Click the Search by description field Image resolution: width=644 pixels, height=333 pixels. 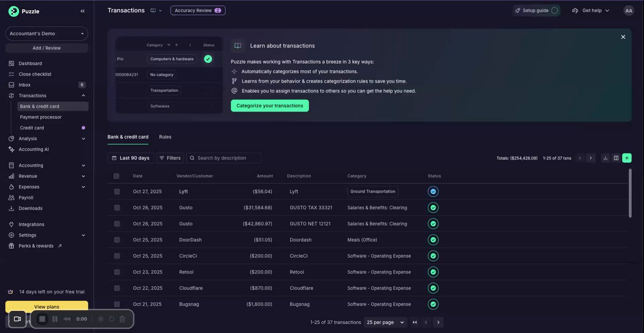[x=224, y=158]
